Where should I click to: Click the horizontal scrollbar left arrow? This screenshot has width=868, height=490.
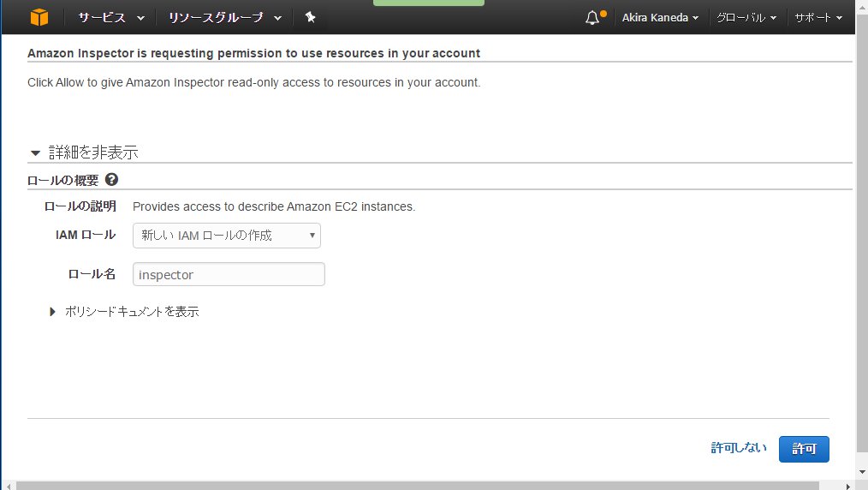point(6,485)
